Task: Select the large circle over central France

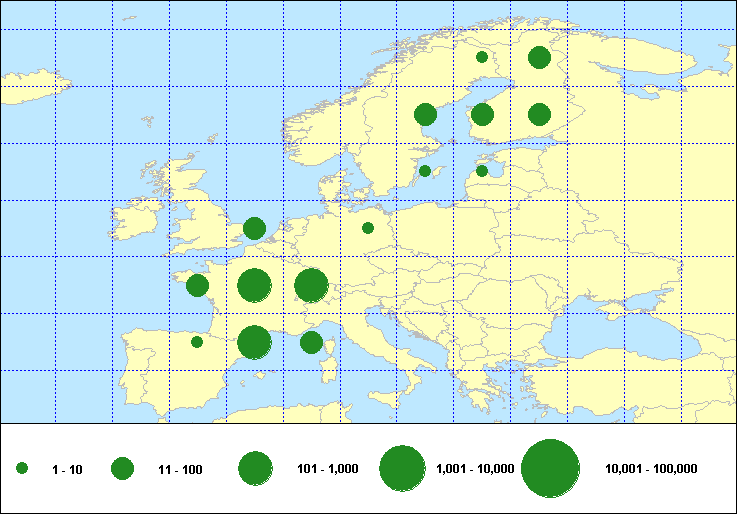Action: tap(254, 285)
